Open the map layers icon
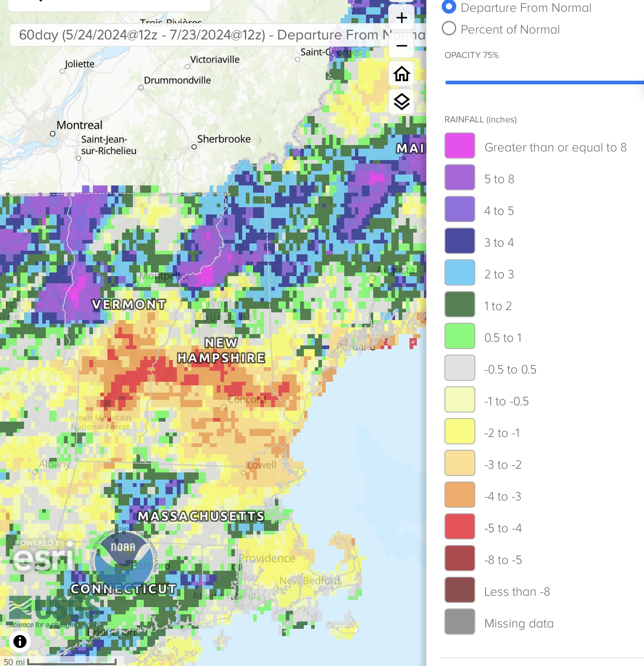 (401, 102)
